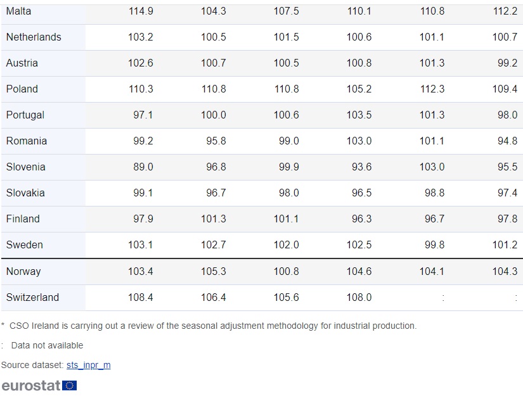Click Malta's 114.9 value cell
523x420 pixels.
pos(141,11)
